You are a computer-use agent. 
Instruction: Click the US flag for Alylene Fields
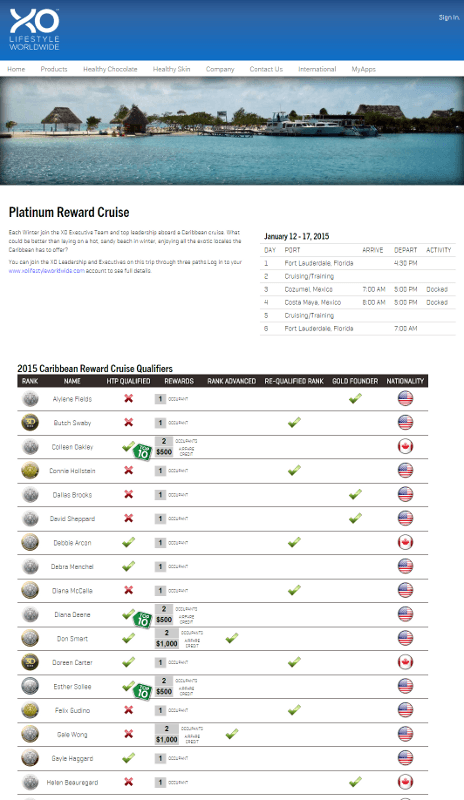(405, 398)
